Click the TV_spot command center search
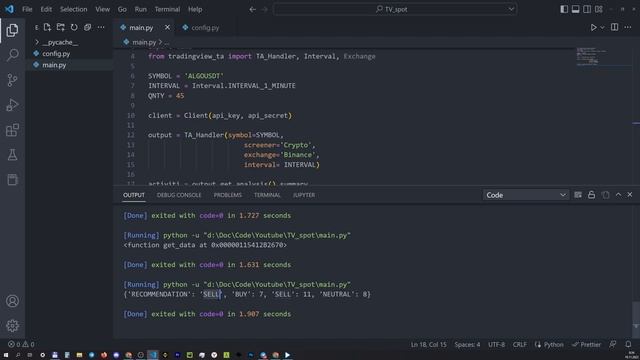Image resolution: width=640 pixels, height=360 pixels. coord(395,9)
